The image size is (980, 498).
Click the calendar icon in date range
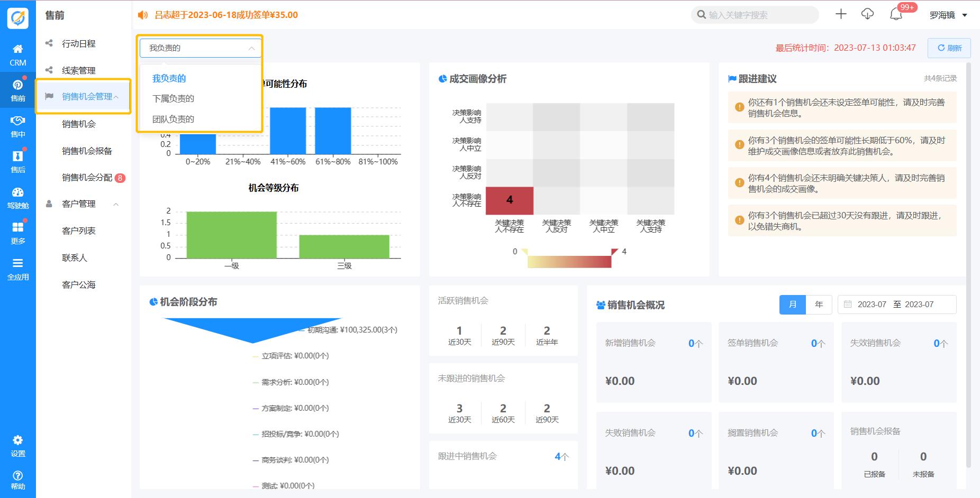847,305
